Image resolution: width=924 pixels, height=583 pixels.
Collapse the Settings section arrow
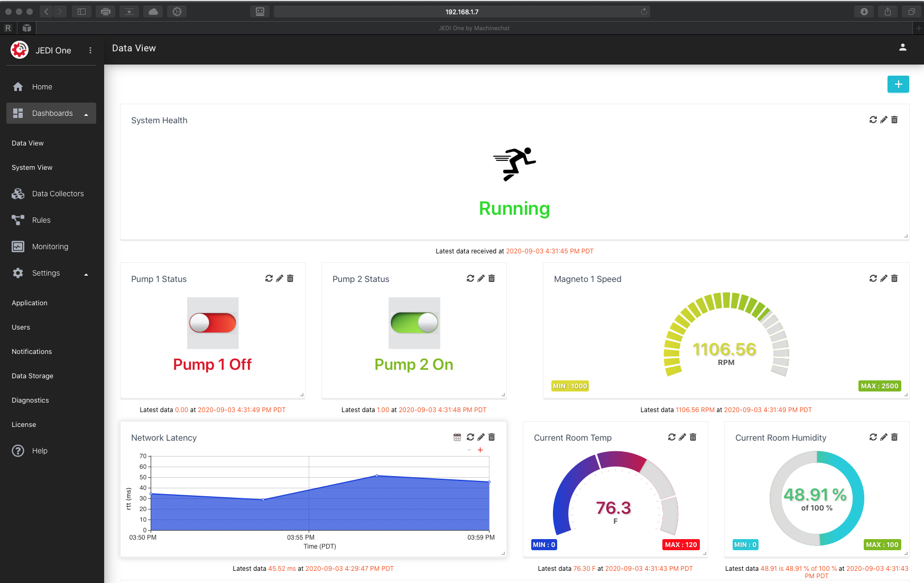[86, 274]
